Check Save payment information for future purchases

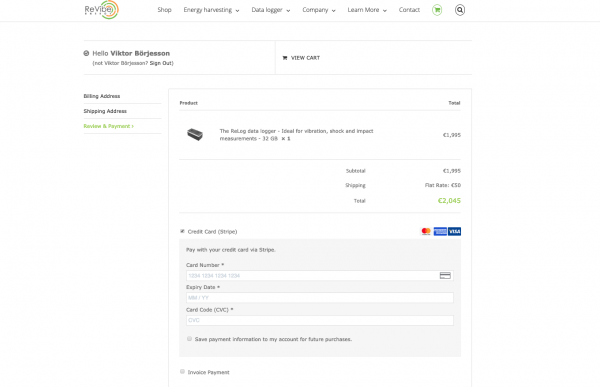189,339
